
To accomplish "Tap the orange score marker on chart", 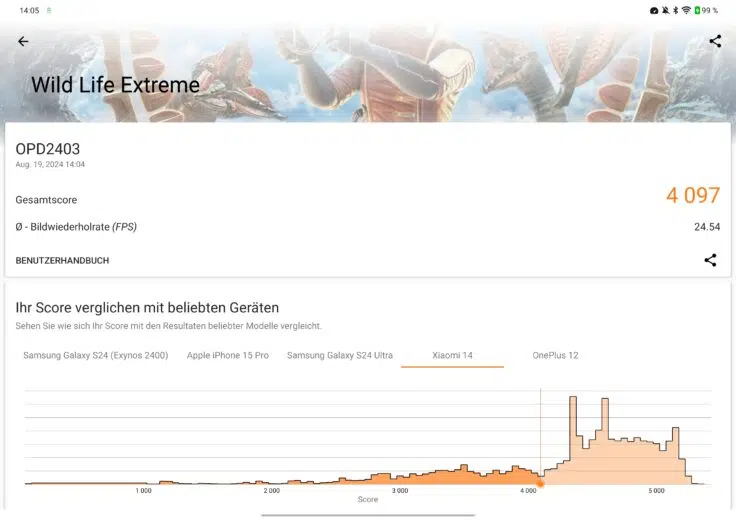I will click(x=540, y=483).
